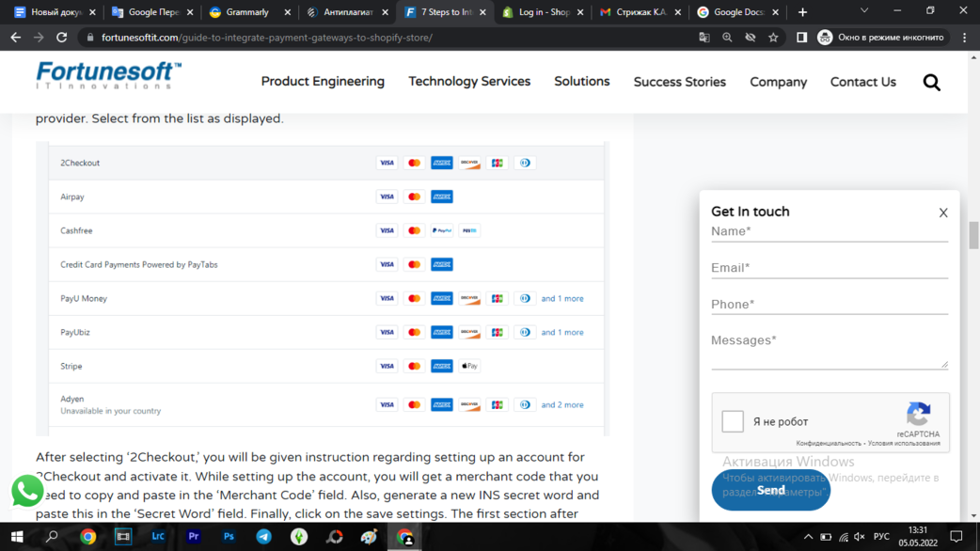The width and height of the screenshot is (980, 551).
Task: Click into the Phone field
Action: (830, 305)
